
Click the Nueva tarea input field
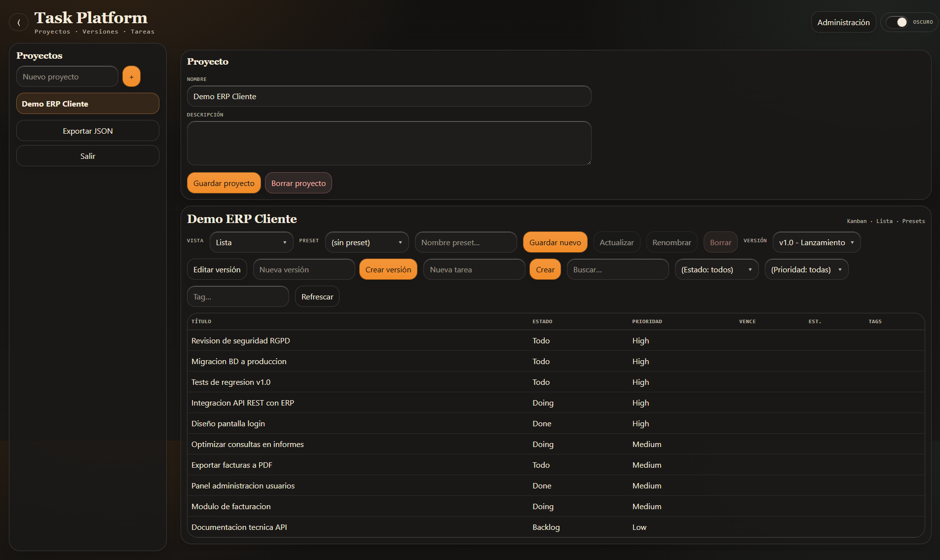(474, 269)
